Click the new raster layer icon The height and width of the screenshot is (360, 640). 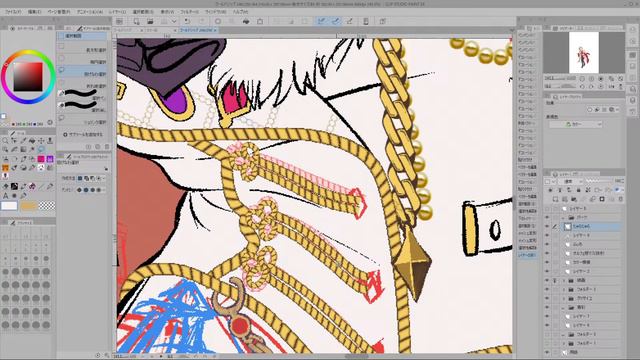(x=556, y=199)
